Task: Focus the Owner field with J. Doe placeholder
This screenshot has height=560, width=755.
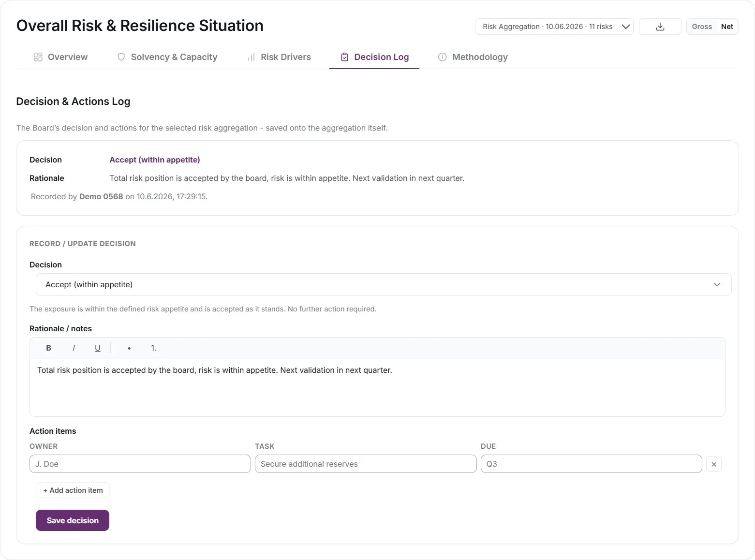Action: click(x=140, y=464)
